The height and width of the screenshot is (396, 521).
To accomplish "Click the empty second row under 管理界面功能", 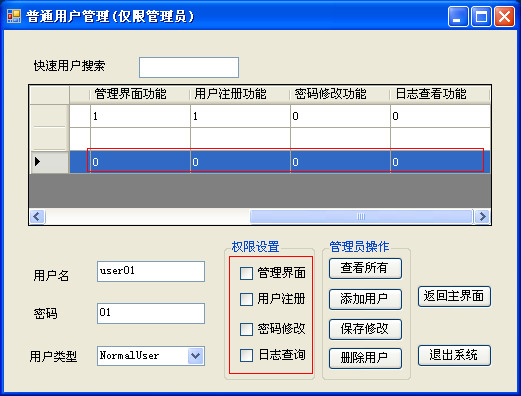I will coord(140,139).
